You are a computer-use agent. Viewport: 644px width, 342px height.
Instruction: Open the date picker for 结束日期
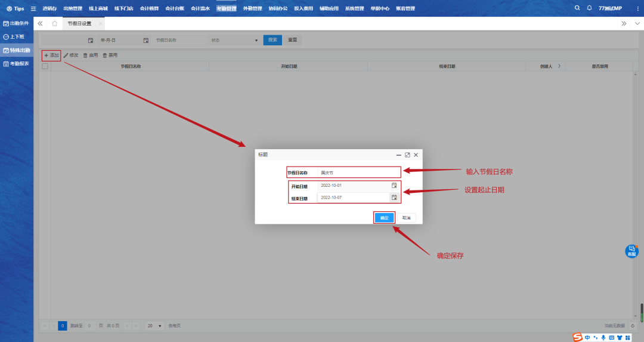(x=394, y=197)
